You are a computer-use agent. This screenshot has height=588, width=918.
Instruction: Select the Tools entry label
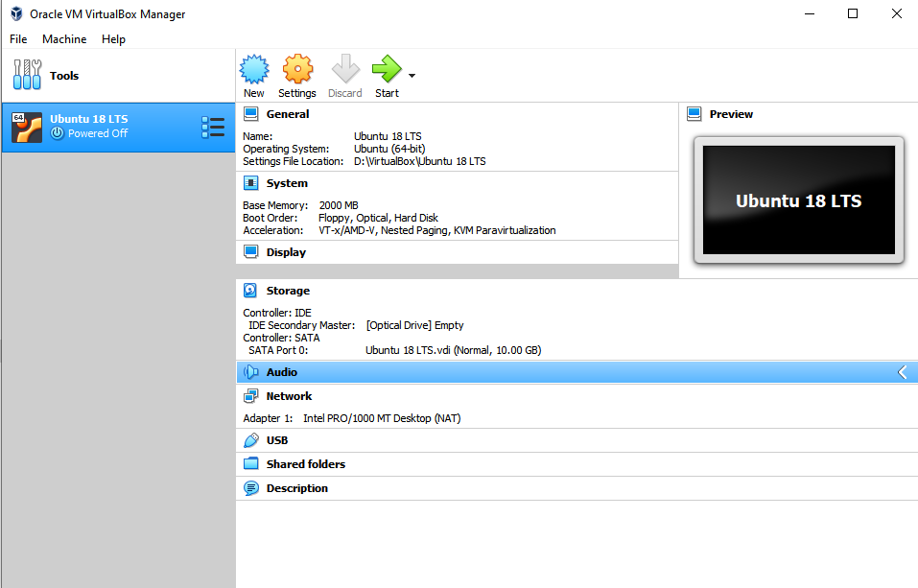point(64,76)
